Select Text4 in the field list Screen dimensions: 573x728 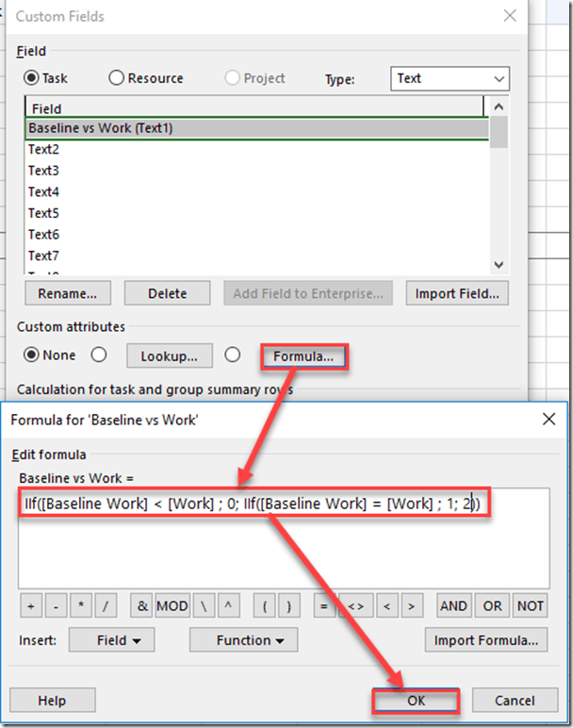coord(44,192)
